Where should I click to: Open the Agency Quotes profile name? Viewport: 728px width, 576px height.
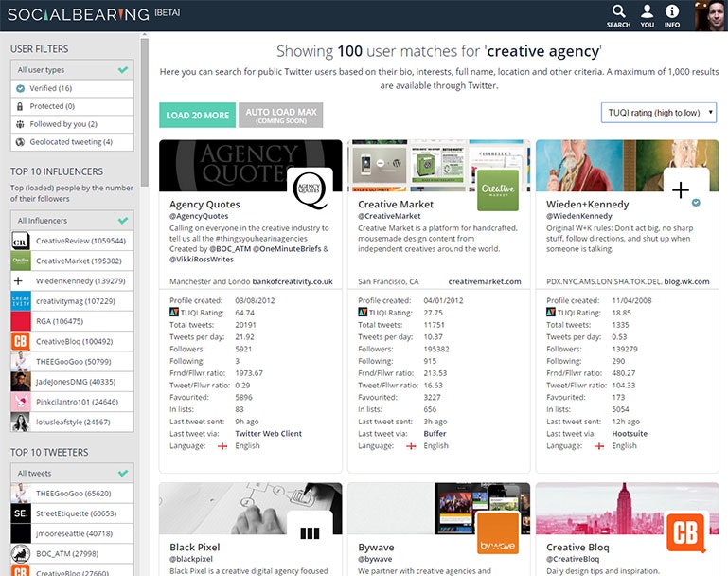pos(204,205)
